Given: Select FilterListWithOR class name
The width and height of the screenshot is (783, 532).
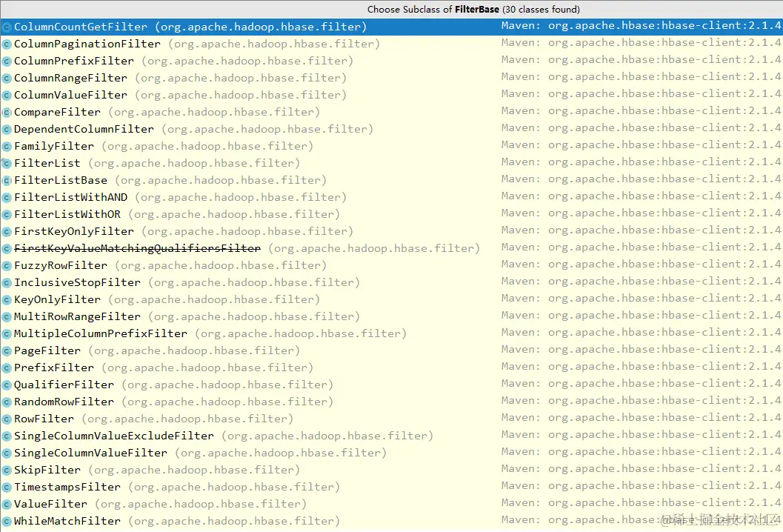Looking at the screenshot, I should pos(67,214).
